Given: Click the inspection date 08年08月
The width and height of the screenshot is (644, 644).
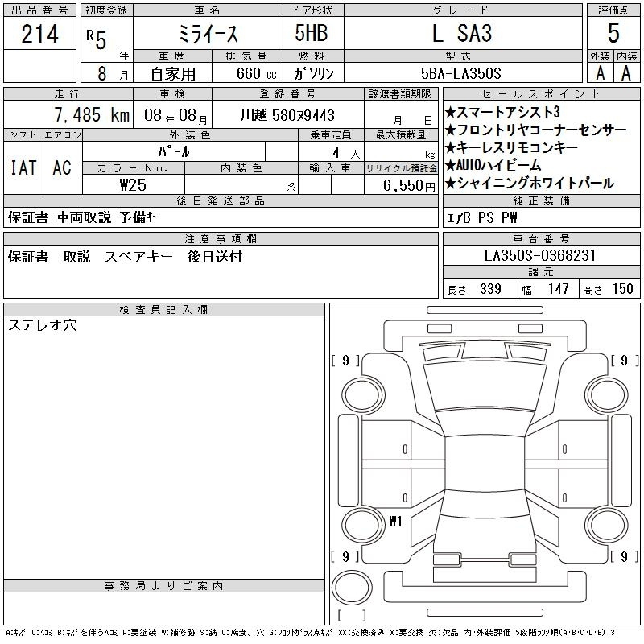Looking at the screenshot, I should tap(175, 115).
